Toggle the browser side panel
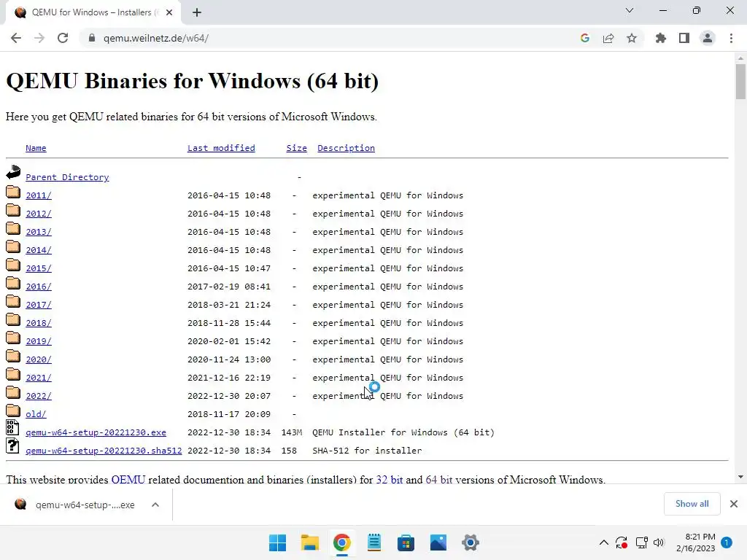This screenshot has height=560, width=747. (684, 38)
